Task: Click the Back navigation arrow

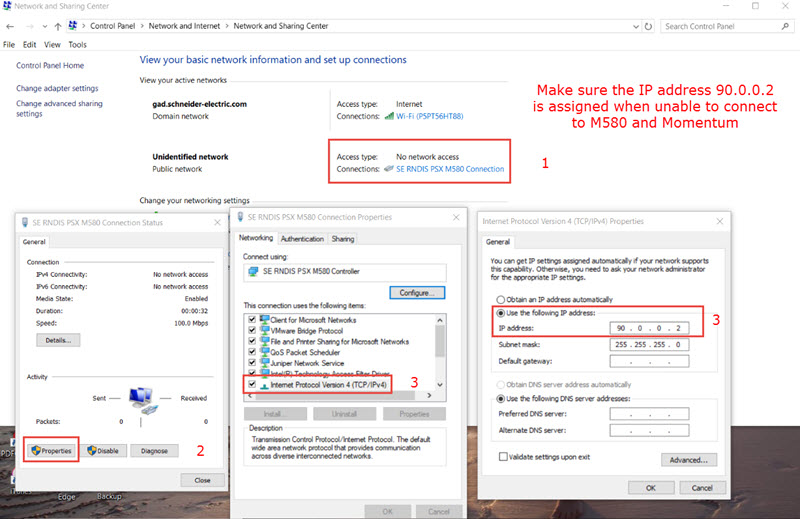Action: point(10,27)
